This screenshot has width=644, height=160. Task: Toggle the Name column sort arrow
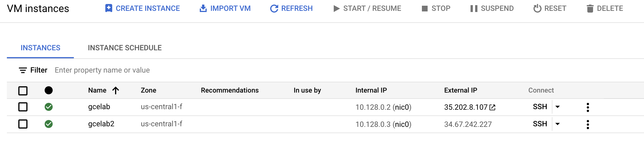point(116,91)
